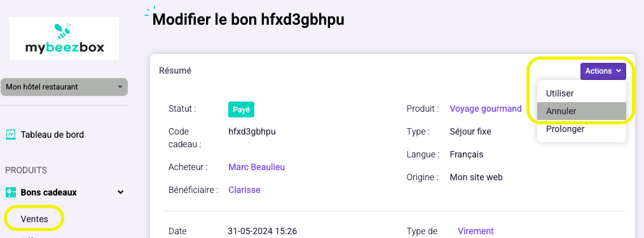Click the Bons cadeaux gift card icon

11,192
